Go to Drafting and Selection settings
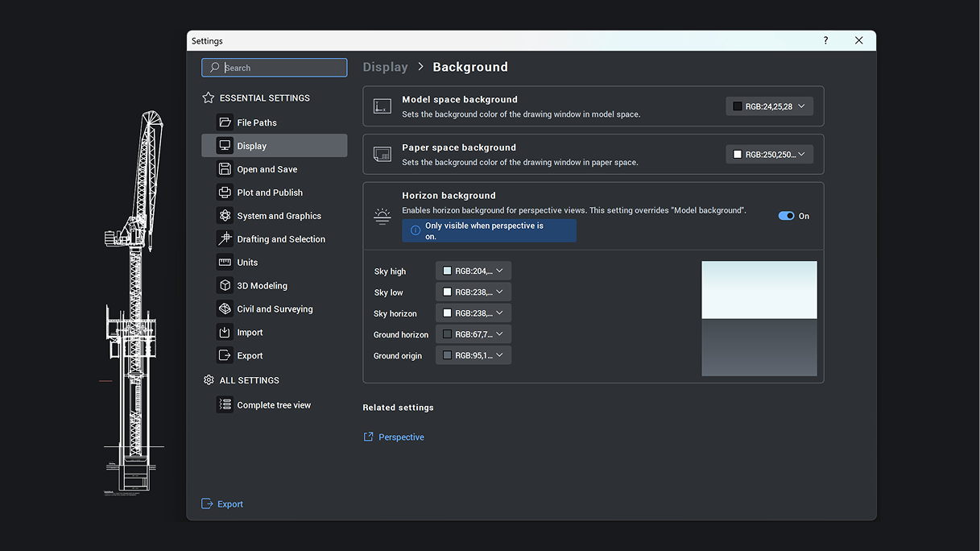The image size is (980, 551). (275, 239)
